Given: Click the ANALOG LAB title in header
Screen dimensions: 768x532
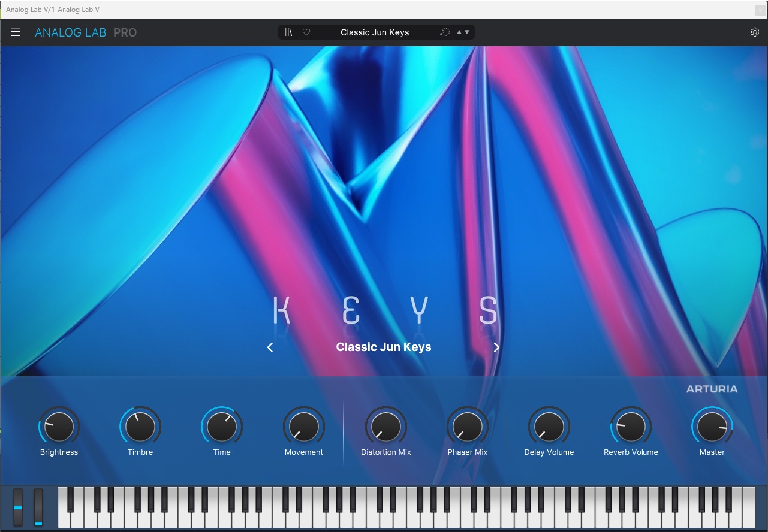Looking at the screenshot, I should (70, 32).
